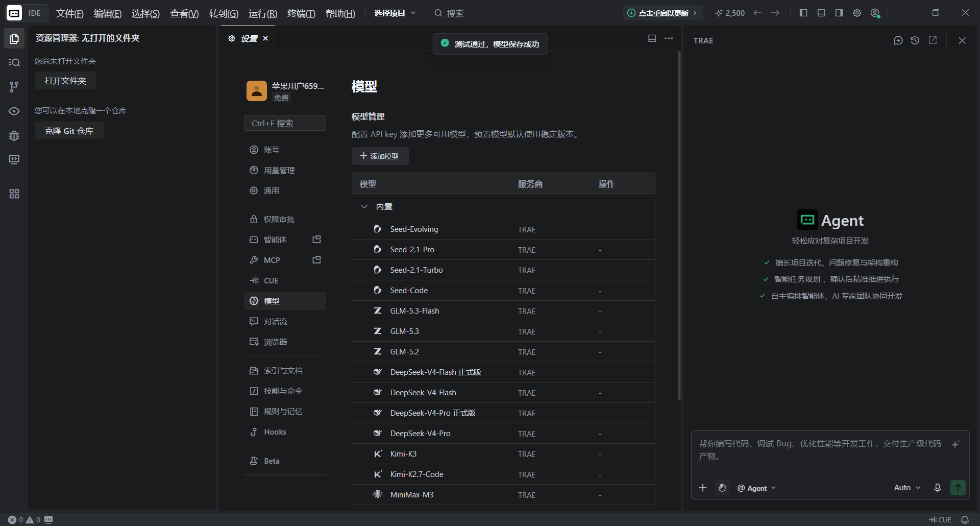Open the Beta settings section
The image size is (980, 526).
coord(285,461)
